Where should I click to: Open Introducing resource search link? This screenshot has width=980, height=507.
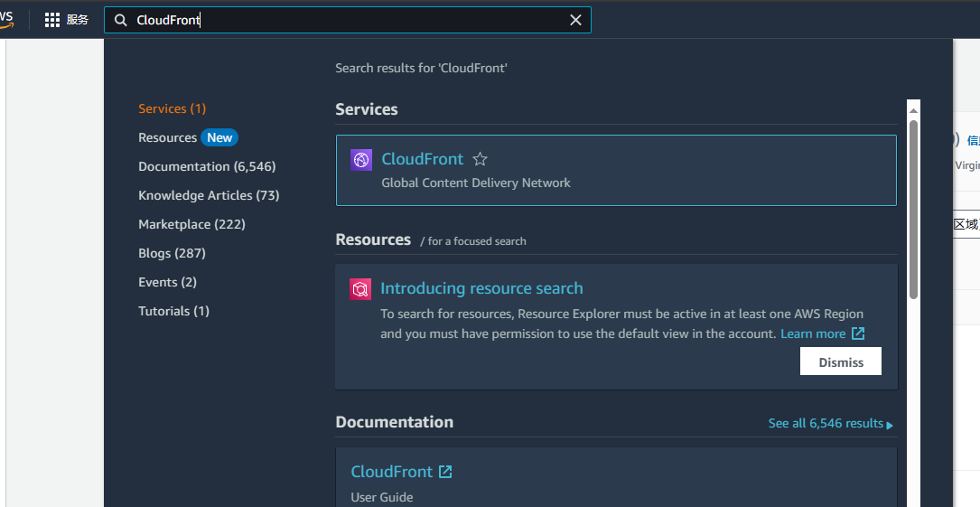pos(482,288)
